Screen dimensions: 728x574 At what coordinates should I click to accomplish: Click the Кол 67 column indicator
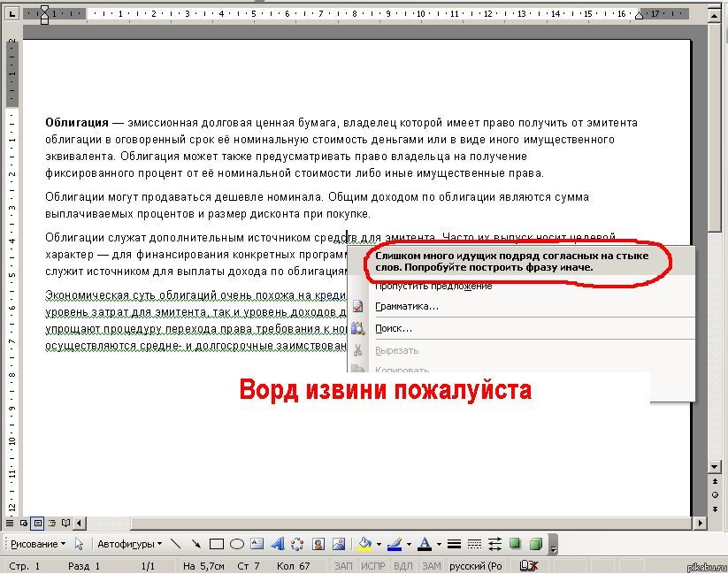point(294,566)
